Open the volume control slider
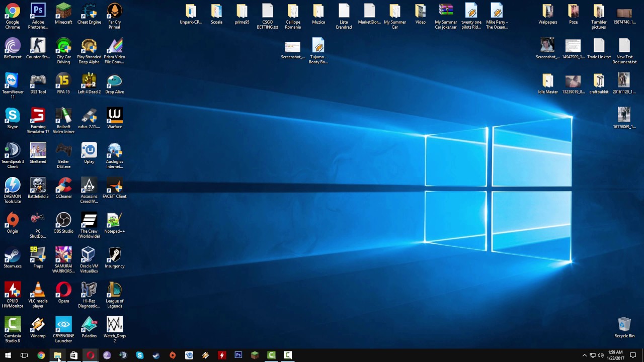Image resolution: width=644 pixels, height=362 pixels. [x=601, y=355]
